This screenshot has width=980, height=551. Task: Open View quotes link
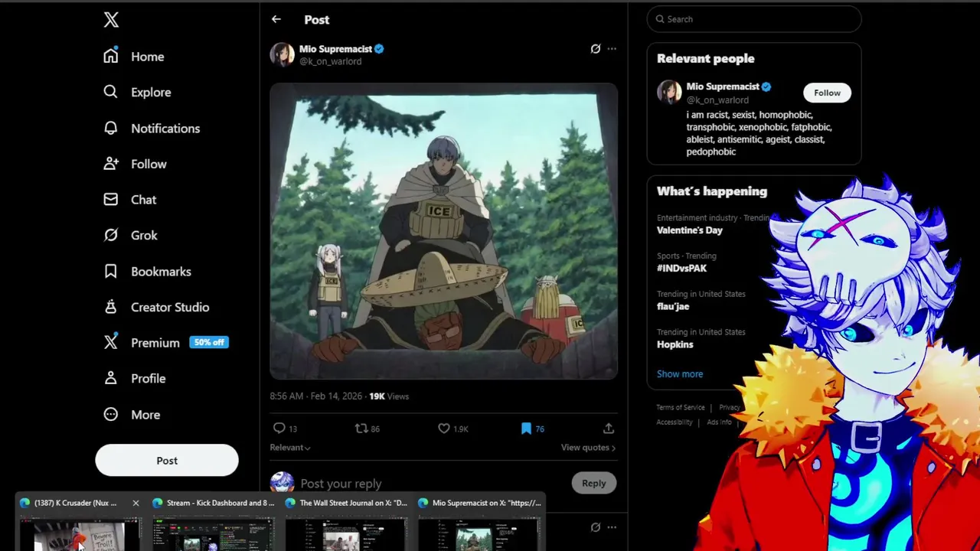588,448
